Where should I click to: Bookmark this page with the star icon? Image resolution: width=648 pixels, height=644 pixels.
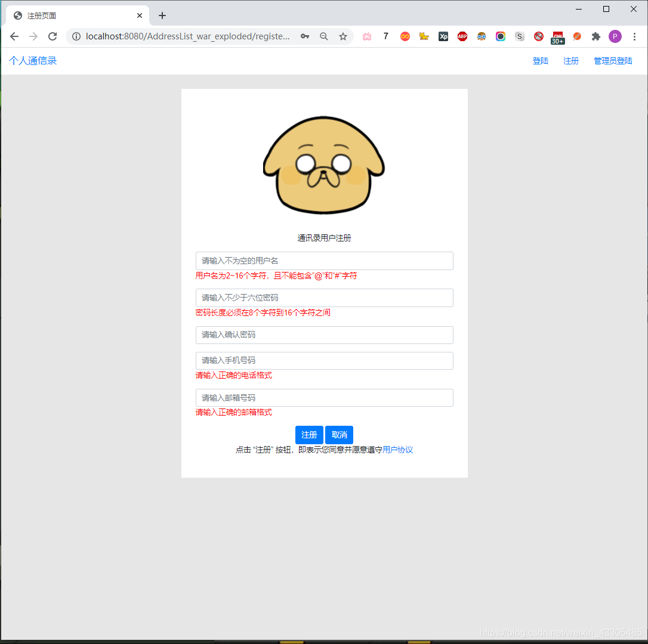click(x=343, y=36)
